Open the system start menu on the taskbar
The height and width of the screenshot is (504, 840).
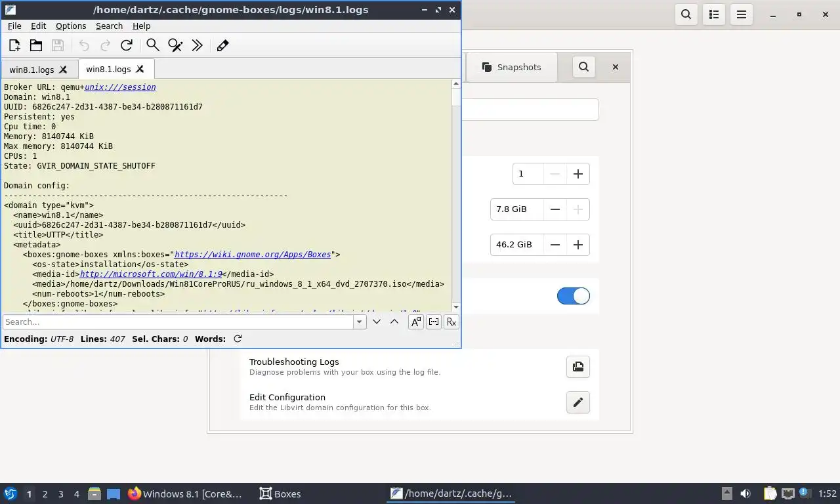10,493
